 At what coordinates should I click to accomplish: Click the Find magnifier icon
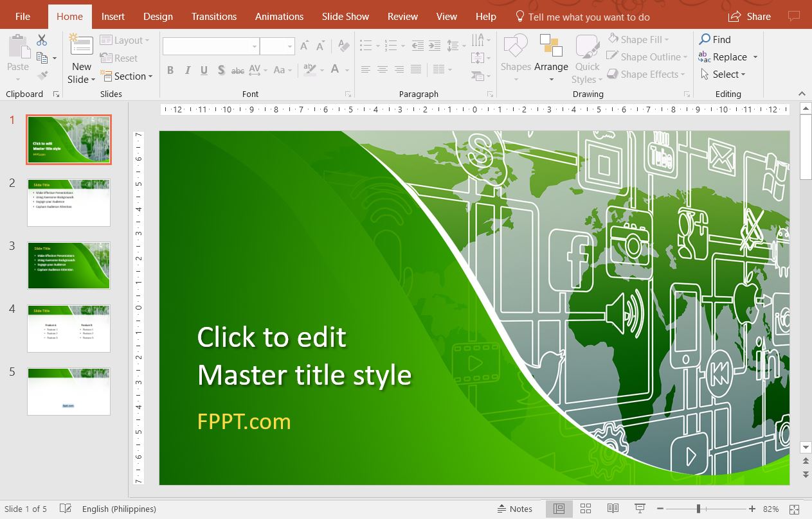point(705,39)
